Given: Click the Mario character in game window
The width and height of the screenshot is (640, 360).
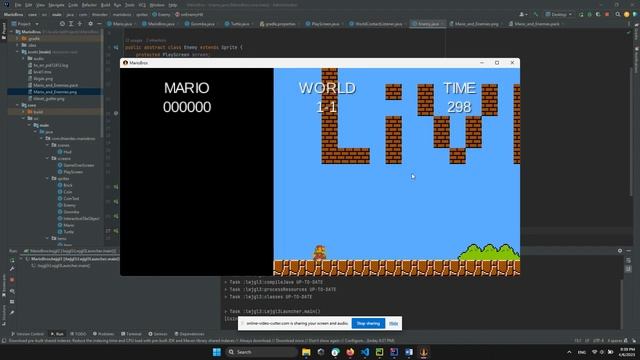Looking at the screenshot, I should tap(320, 252).
